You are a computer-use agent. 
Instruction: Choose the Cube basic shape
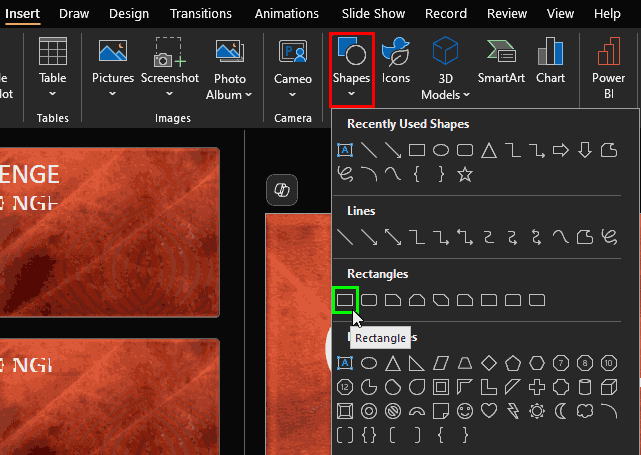[609, 387]
